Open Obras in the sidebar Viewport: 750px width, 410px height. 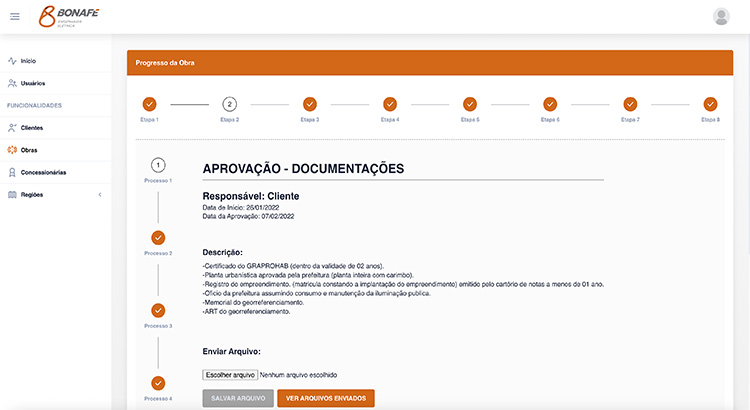pyautogui.click(x=29, y=150)
